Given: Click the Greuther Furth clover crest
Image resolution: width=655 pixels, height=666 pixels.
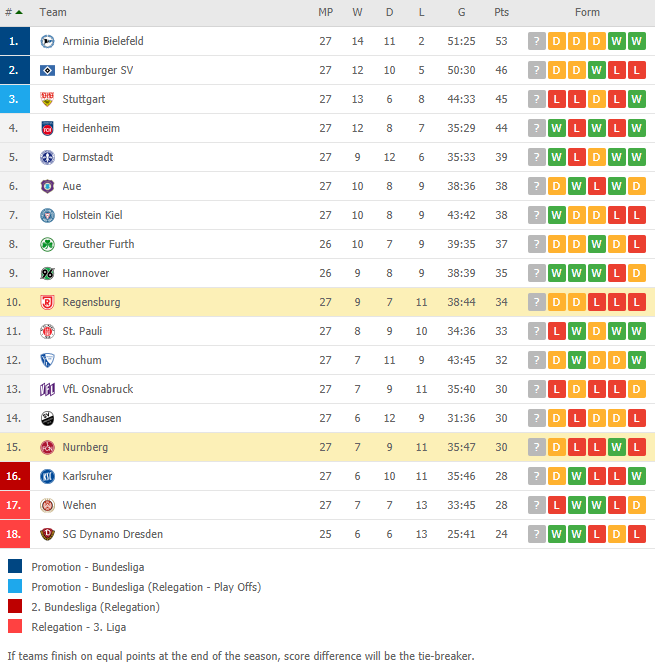Looking at the screenshot, I should [47, 244].
